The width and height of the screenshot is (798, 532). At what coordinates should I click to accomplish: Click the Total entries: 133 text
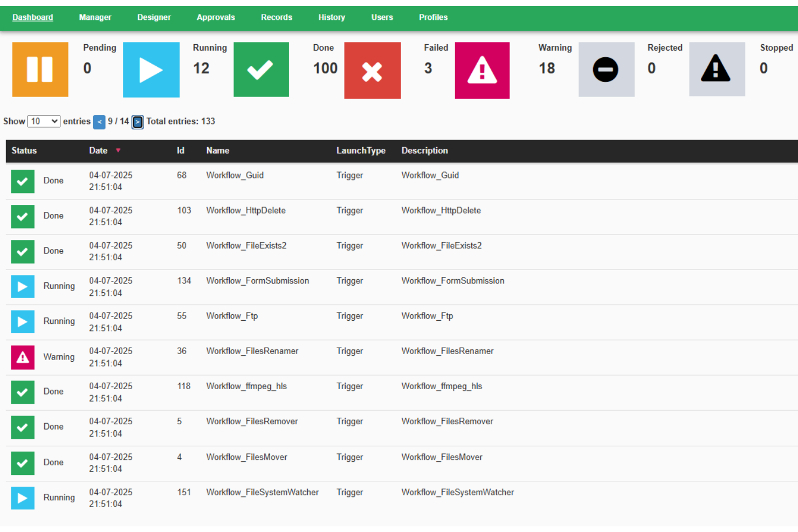[x=181, y=121]
